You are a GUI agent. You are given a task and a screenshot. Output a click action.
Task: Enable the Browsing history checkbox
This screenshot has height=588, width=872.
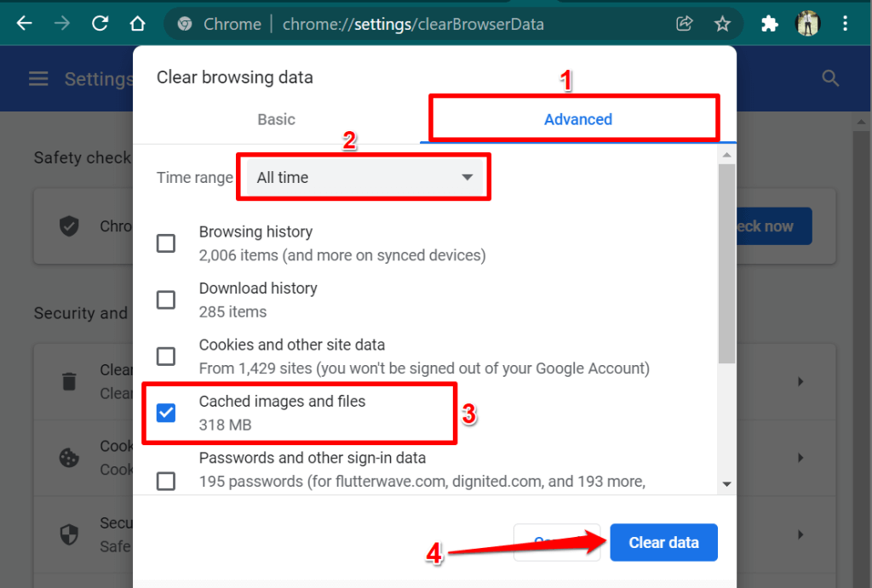coord(166,243)
